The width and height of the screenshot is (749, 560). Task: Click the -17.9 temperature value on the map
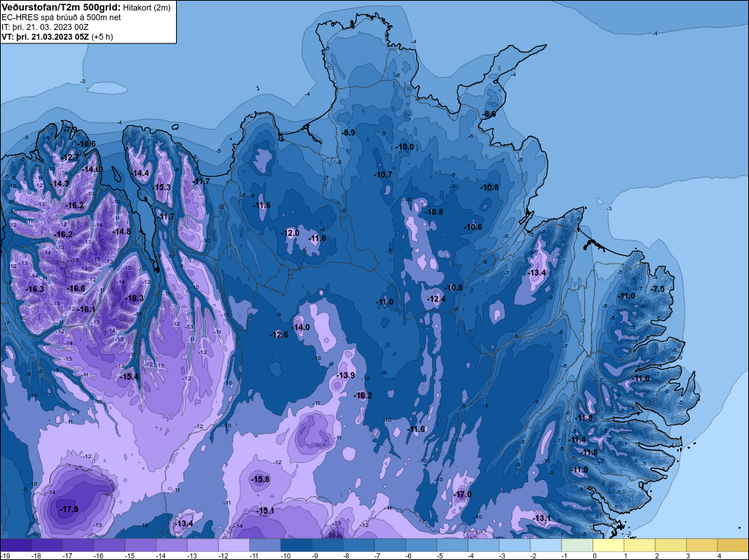click(69, 509)
